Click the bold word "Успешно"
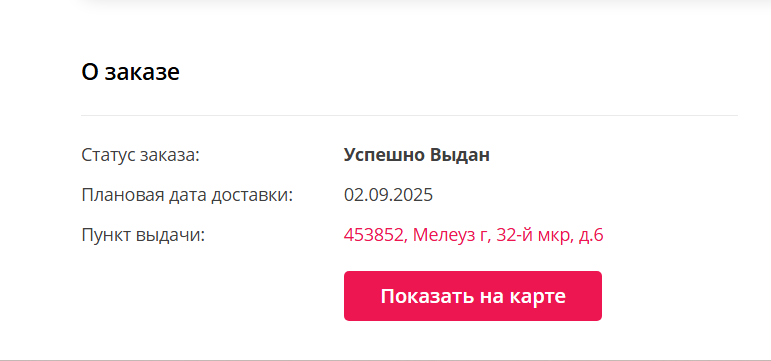Screen dimensions: 771x361 [384, 155]
